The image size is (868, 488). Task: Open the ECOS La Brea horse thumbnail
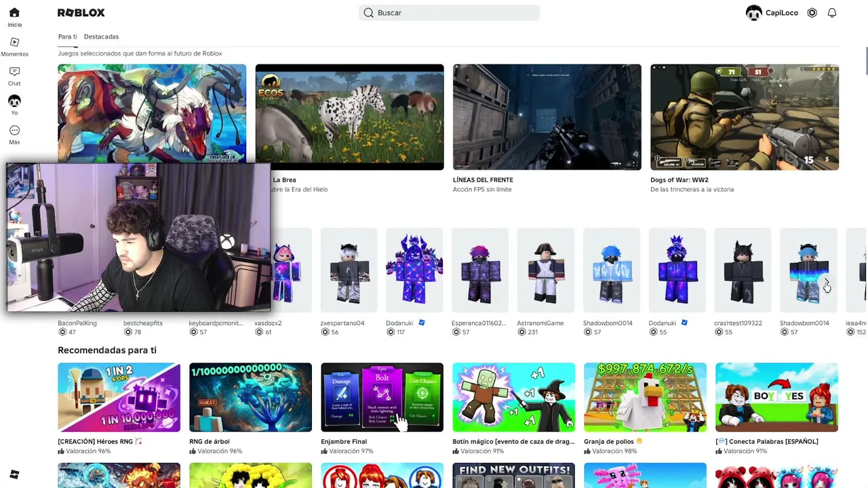point(350,117)
